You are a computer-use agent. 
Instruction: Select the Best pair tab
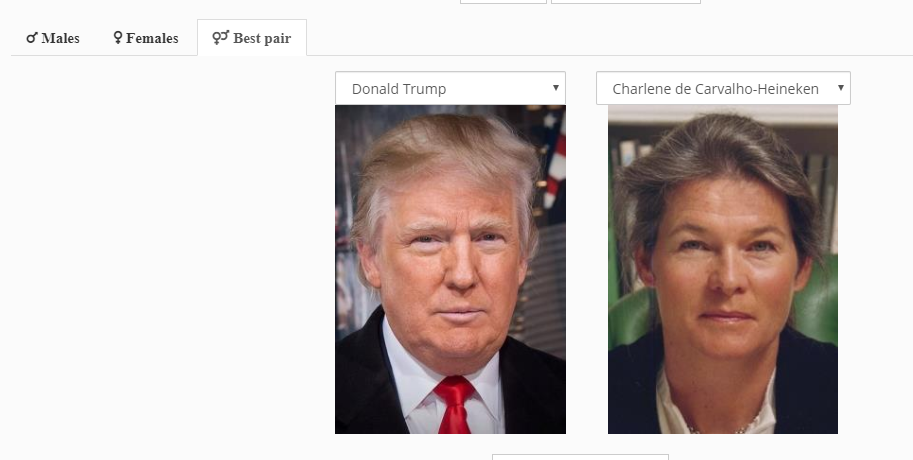click(252, 38)
